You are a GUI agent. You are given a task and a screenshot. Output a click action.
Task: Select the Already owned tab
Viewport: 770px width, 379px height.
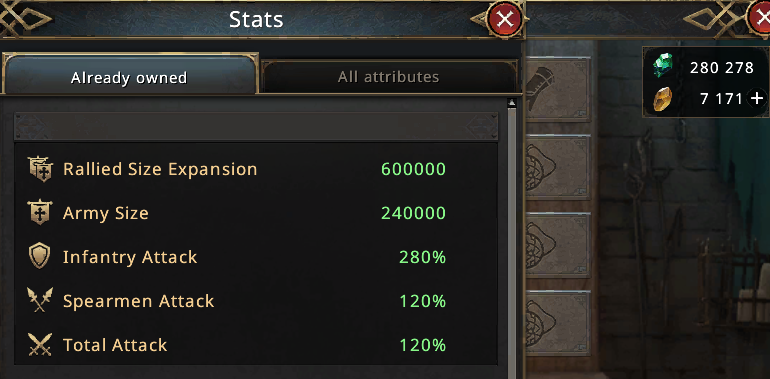point(129,77)
